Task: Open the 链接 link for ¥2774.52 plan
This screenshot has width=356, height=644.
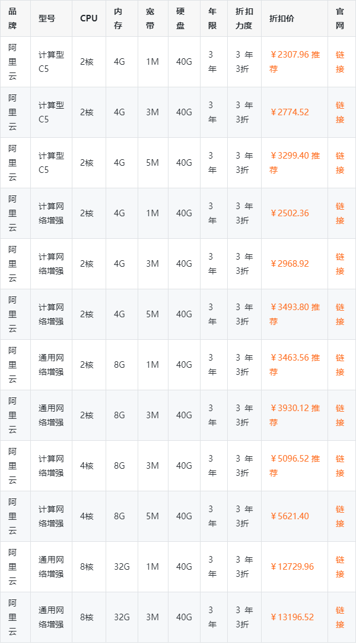Action: pos(340,112)
